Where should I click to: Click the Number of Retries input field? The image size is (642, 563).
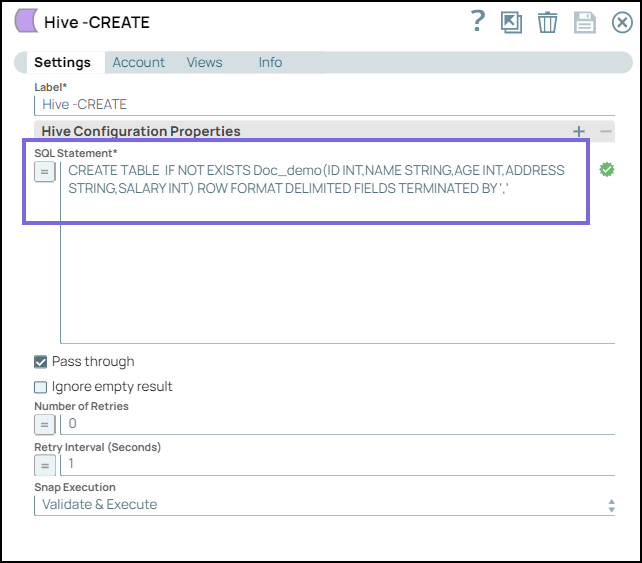point(338,424)
